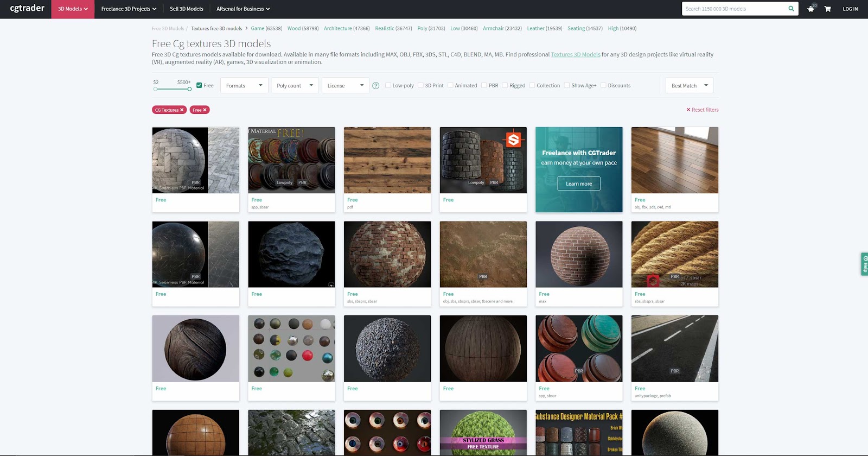868x456 pixels.
Task: Check the 3D Print filter
Action: pyautogui.click(x=420, y=85)
